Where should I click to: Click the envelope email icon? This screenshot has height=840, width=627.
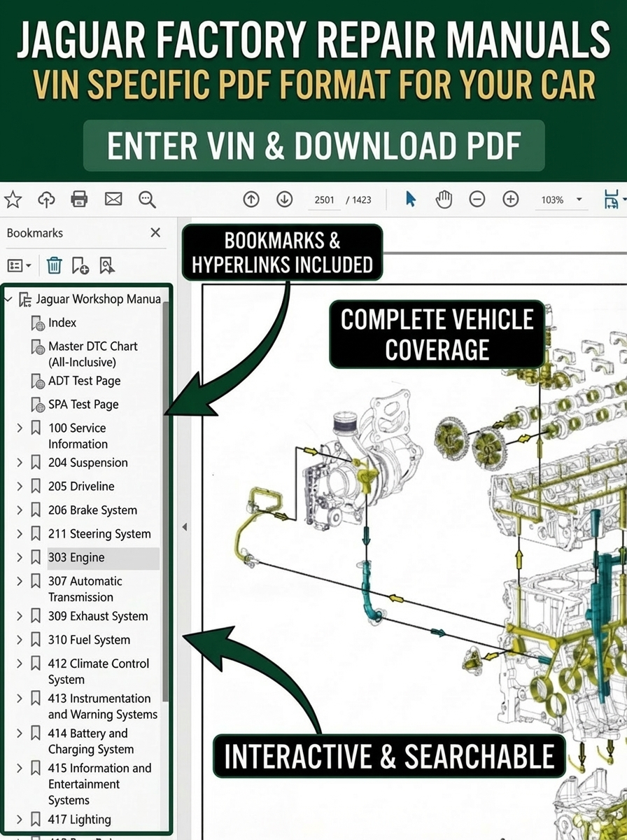[113, 199]
